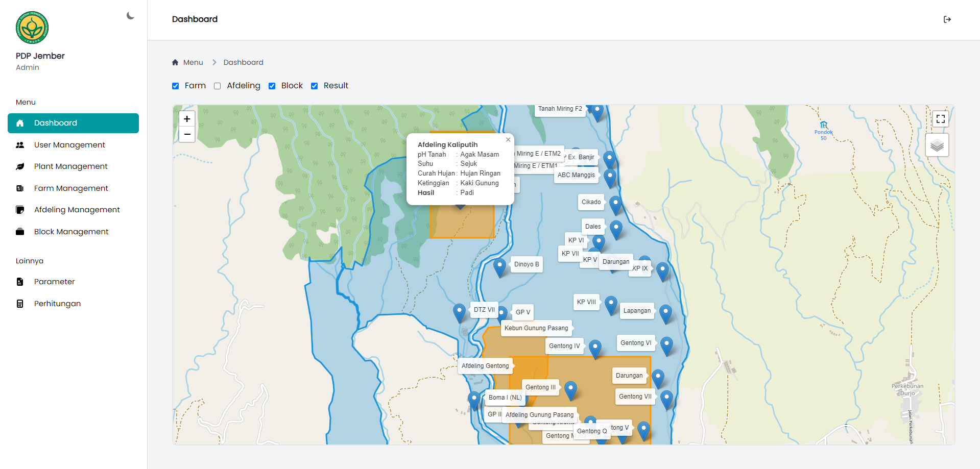Close the Afdeling Kaliputih popup
This screenshot has width=980, height=469.
(508, 140)
